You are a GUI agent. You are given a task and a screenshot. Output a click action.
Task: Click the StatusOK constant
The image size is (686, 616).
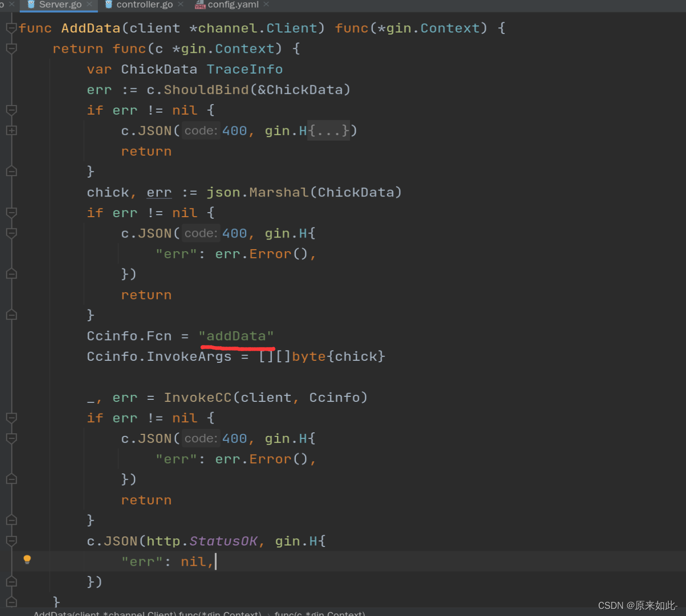[223, 541]
